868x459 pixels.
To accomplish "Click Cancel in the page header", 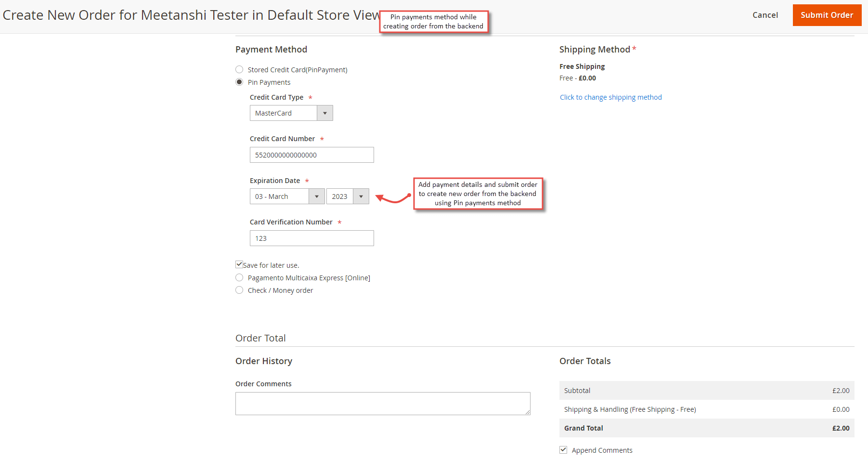I will click(765, 15).
